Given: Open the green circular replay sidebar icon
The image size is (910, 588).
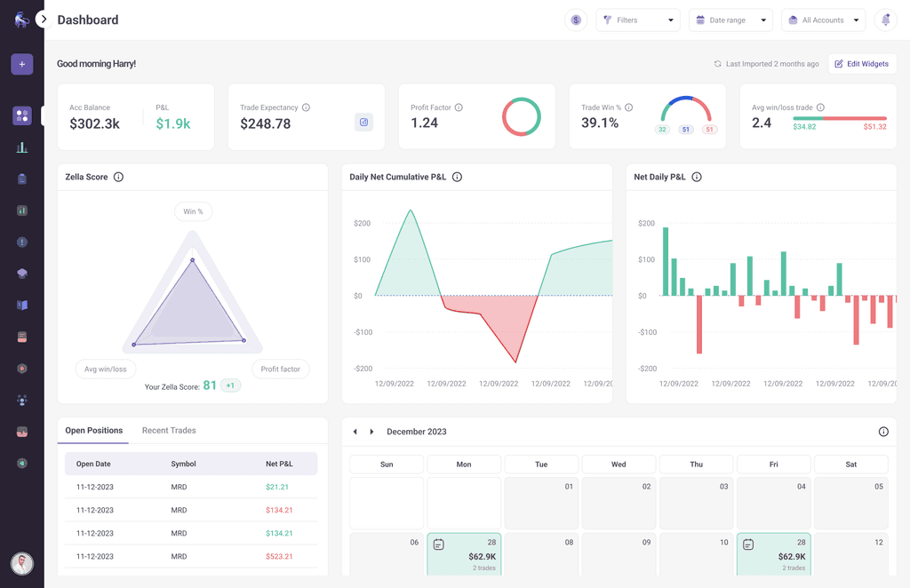Looking at the screenshot, I should pyautogui.click(x=22, y=464).
